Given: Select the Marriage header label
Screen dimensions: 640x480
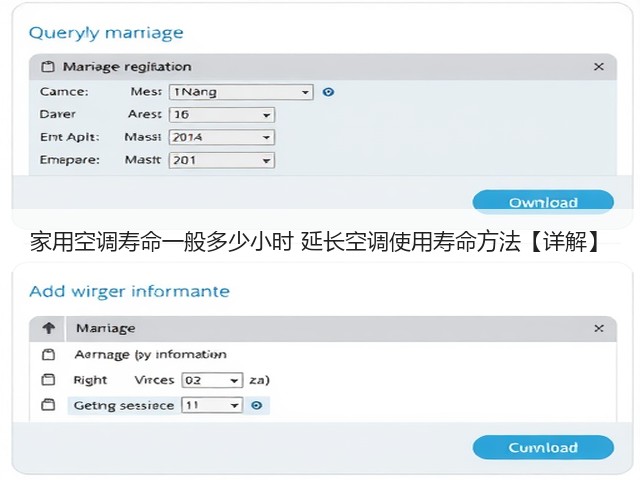Looking at the screenshot, I should (x=105, y=328).
